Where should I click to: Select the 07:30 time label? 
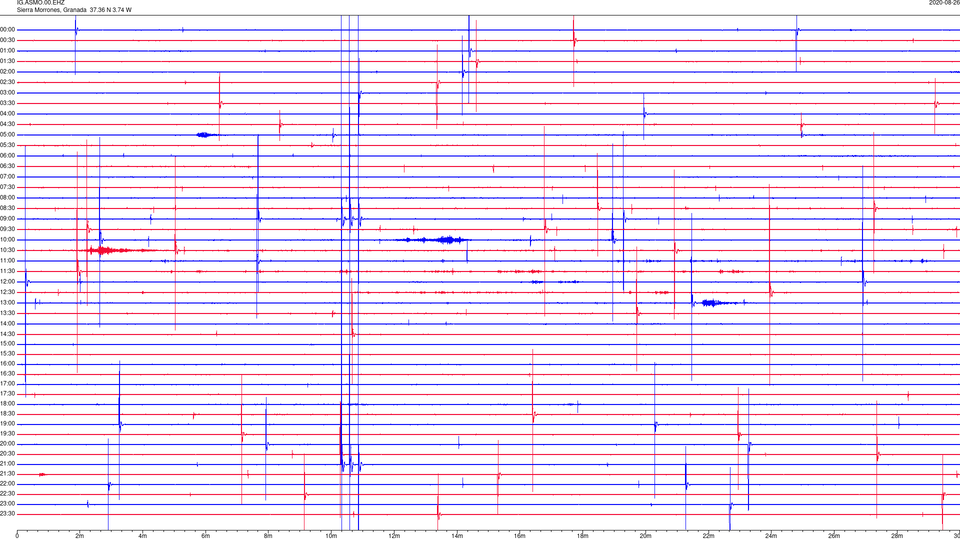click(x=7, y=187)
